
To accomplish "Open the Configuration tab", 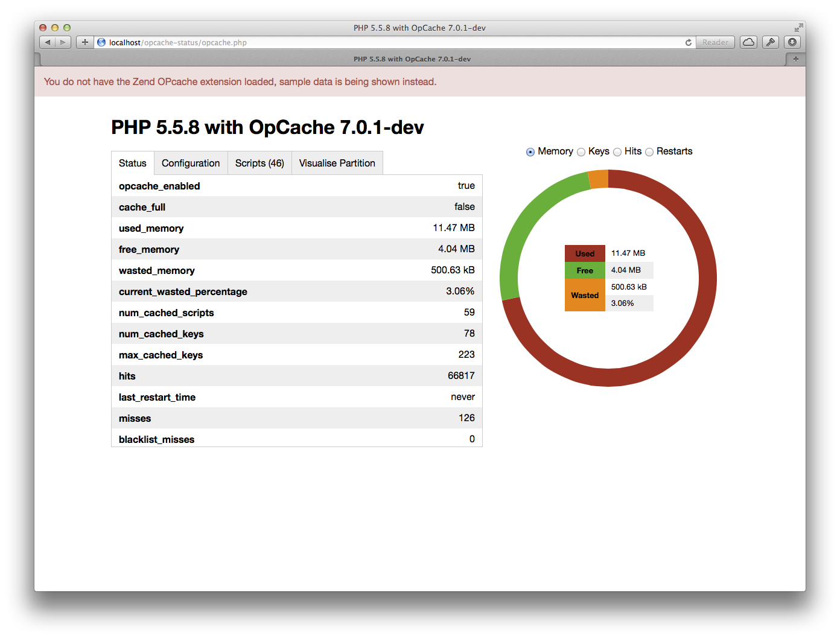I will [x=191, y=163].
